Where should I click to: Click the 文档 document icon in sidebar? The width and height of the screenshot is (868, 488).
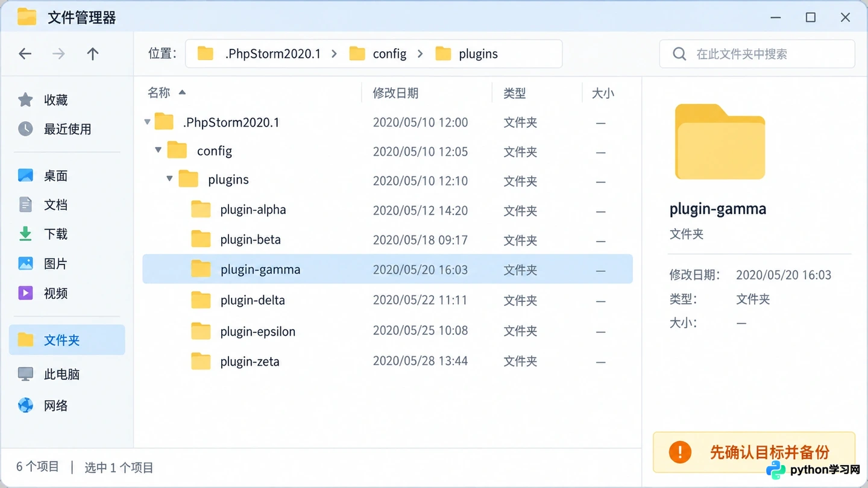tap(25, 205)
